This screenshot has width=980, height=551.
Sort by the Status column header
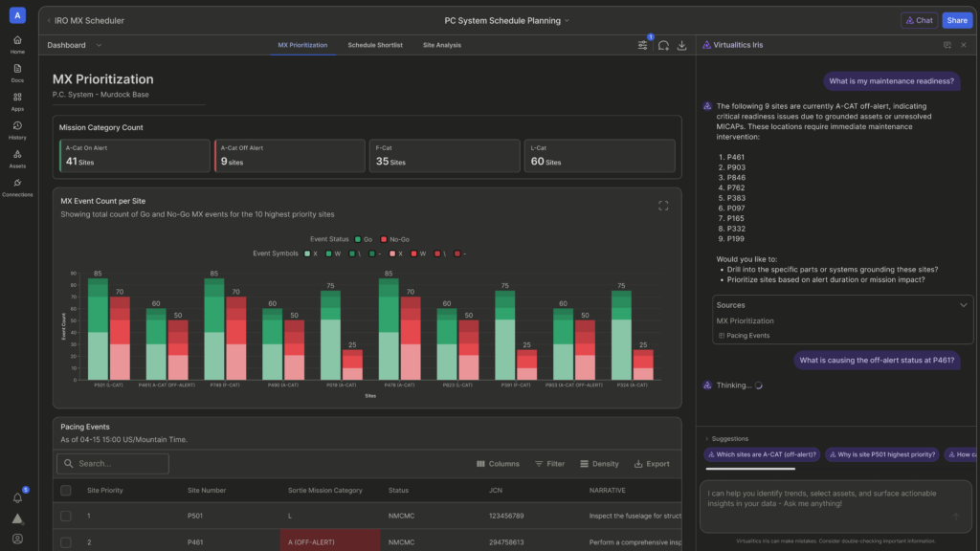[x=398, y=491]
